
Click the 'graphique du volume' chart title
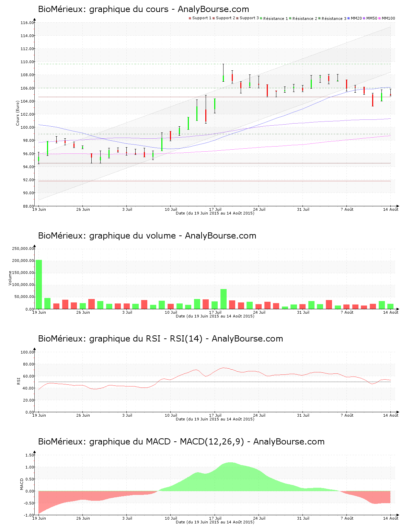click(147, 236)
